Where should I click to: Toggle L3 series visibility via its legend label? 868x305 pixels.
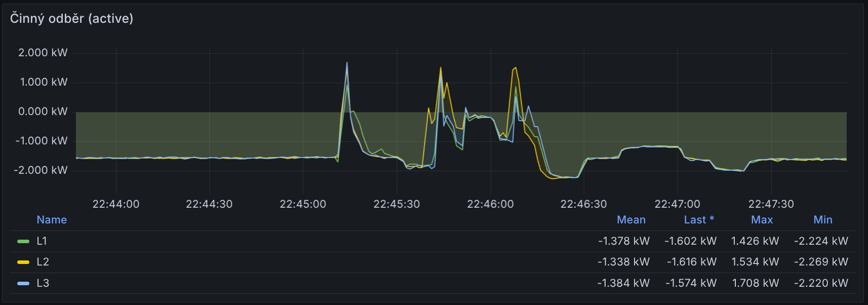[43, 283]
